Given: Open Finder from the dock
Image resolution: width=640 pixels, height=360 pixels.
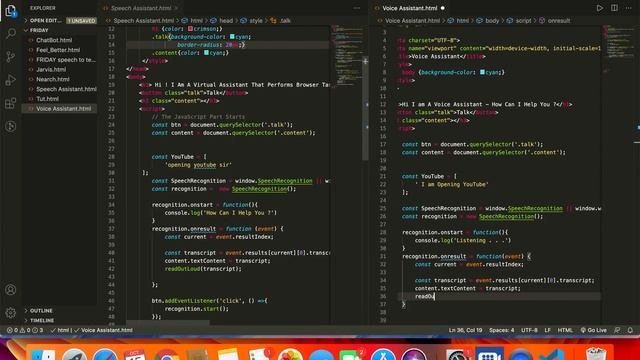Looking at the screenshot, I should (x=43, y=354).
